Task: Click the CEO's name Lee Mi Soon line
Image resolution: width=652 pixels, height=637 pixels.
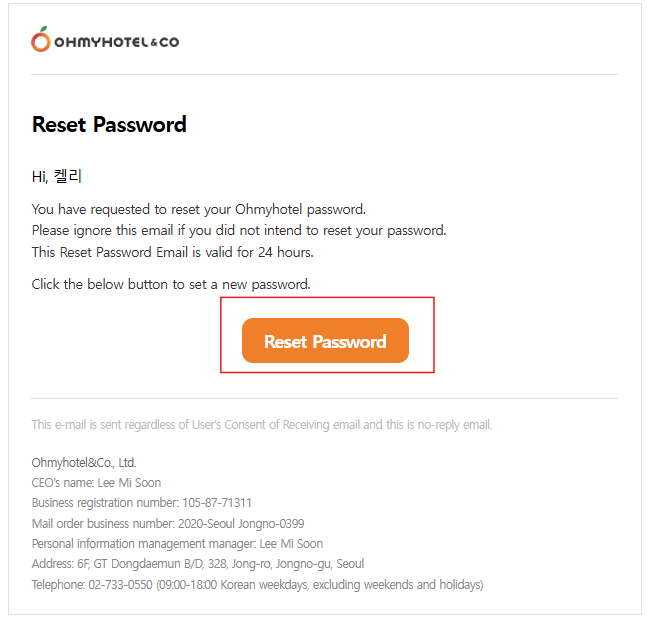Action: 96,483
